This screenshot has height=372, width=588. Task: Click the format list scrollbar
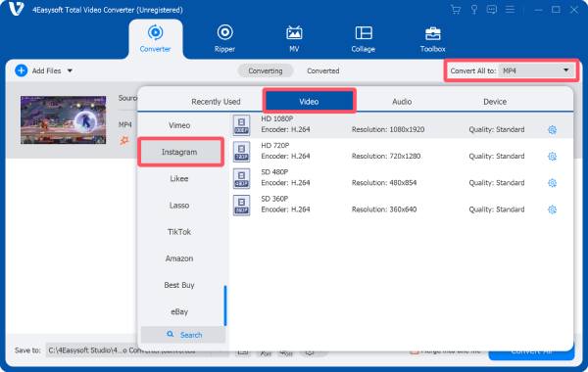click(x=225, y=305)
